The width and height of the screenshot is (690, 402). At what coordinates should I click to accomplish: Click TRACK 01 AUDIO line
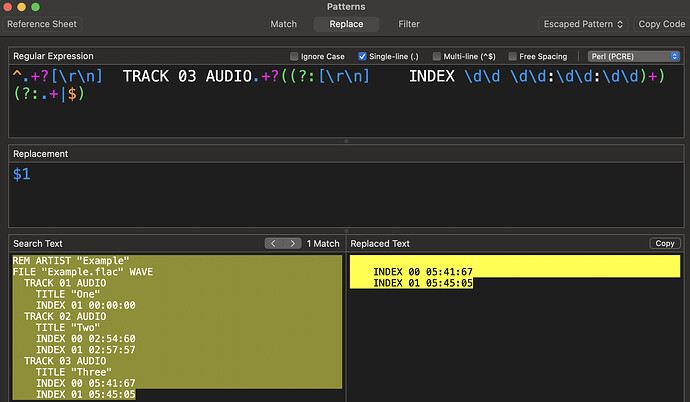[x=65, y=283]
